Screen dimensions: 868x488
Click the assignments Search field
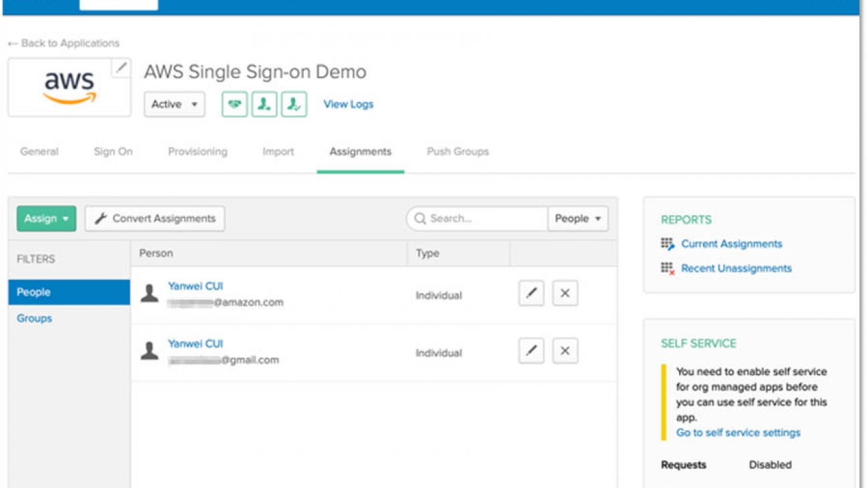tap(477, 218)
